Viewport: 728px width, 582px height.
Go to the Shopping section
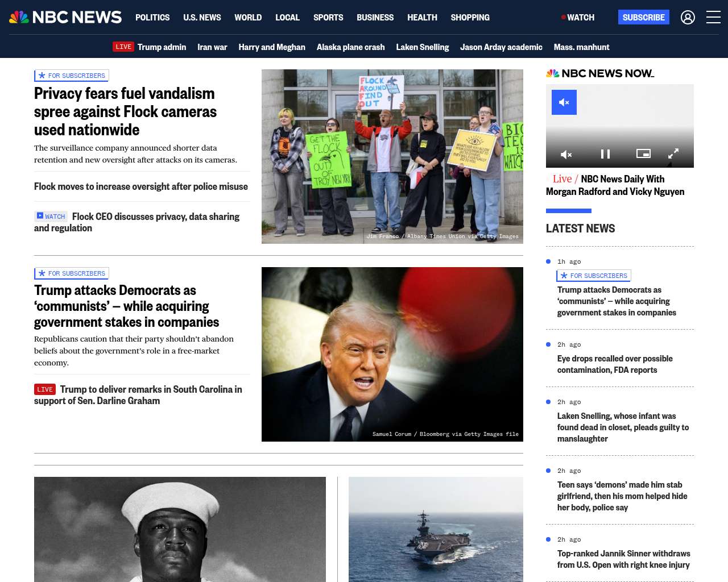click(x=470, y=18)
